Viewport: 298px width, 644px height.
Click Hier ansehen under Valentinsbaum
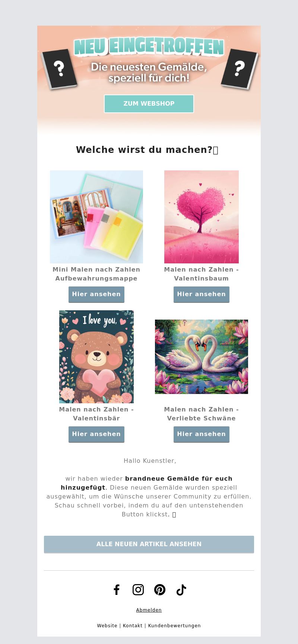[202, 294]
